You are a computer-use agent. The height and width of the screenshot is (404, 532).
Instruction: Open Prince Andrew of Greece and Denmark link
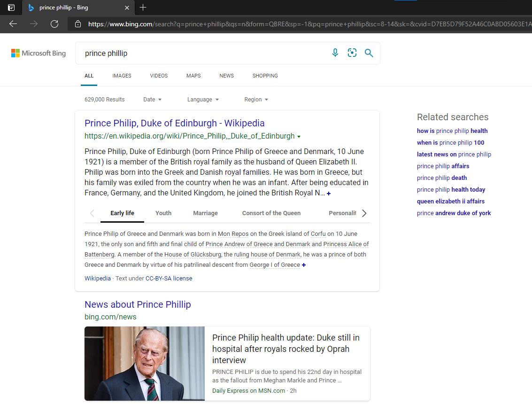(258, 244)
